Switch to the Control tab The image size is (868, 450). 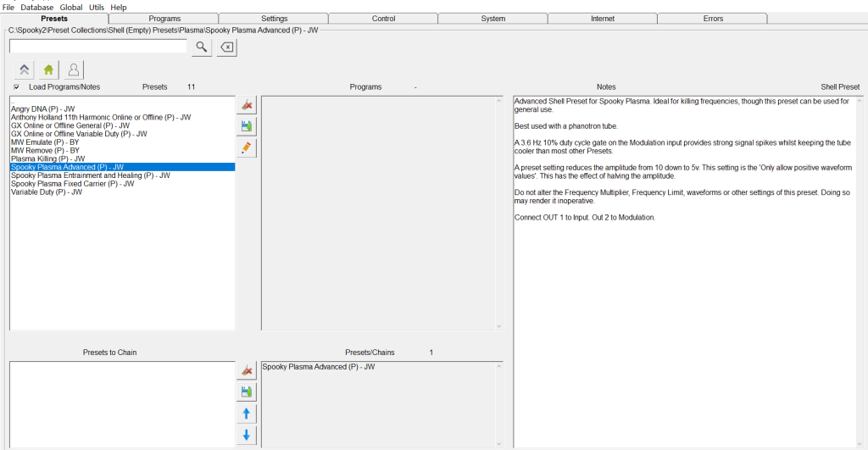[383, 19]
